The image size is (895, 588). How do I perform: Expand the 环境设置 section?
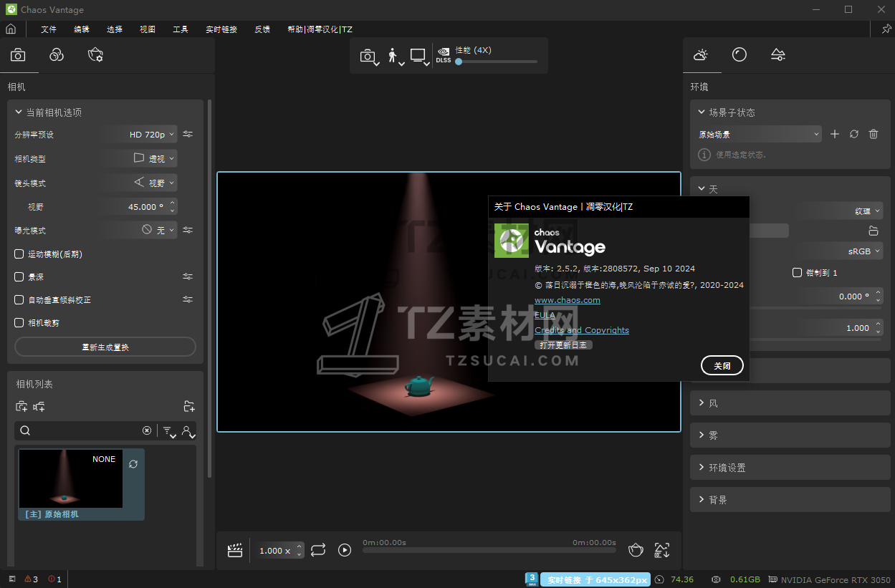tap(790, 468)
